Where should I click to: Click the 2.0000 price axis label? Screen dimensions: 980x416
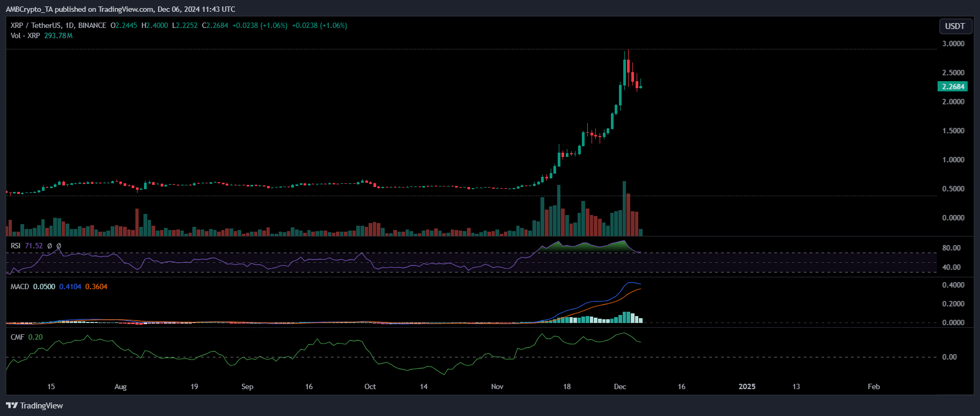tap(953, 102)
